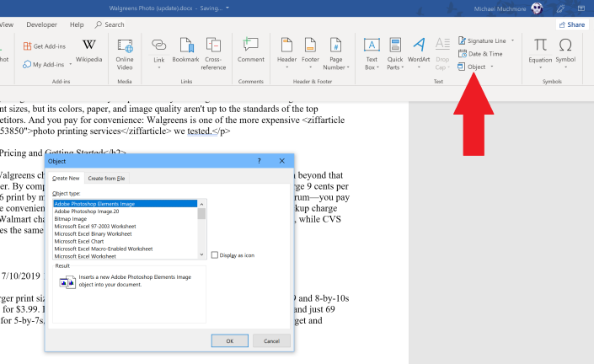Select Microsoft Excel Macro-Enabled Worksheet
This screenshot has height=364, width=594.
click(125, 249)
